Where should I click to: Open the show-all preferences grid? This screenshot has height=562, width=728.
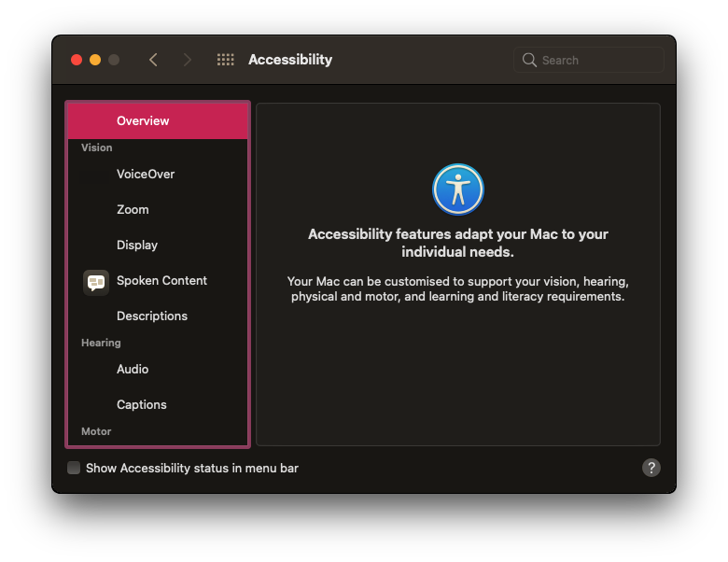coord(226,60)
